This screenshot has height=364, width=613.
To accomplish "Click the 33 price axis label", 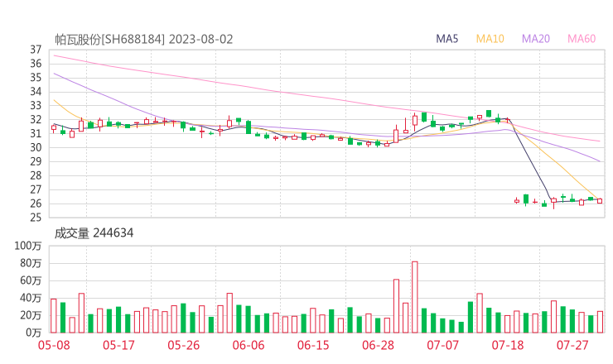I will [x=36, y=105].
